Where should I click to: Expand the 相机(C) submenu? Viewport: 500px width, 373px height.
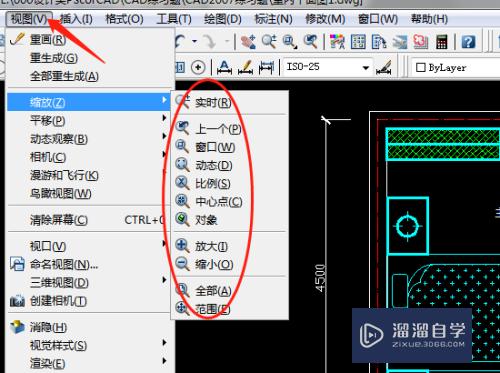tap(89, 157)
